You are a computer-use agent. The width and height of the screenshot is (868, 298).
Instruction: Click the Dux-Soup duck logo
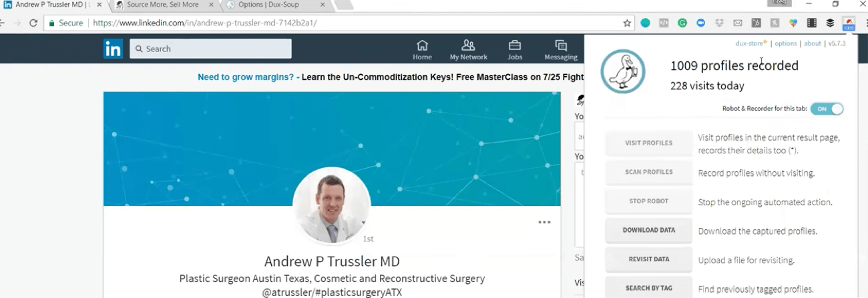point(623,71)
